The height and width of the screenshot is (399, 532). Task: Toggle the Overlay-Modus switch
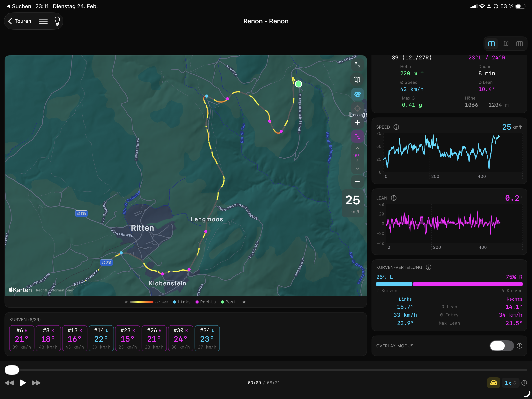502,346
